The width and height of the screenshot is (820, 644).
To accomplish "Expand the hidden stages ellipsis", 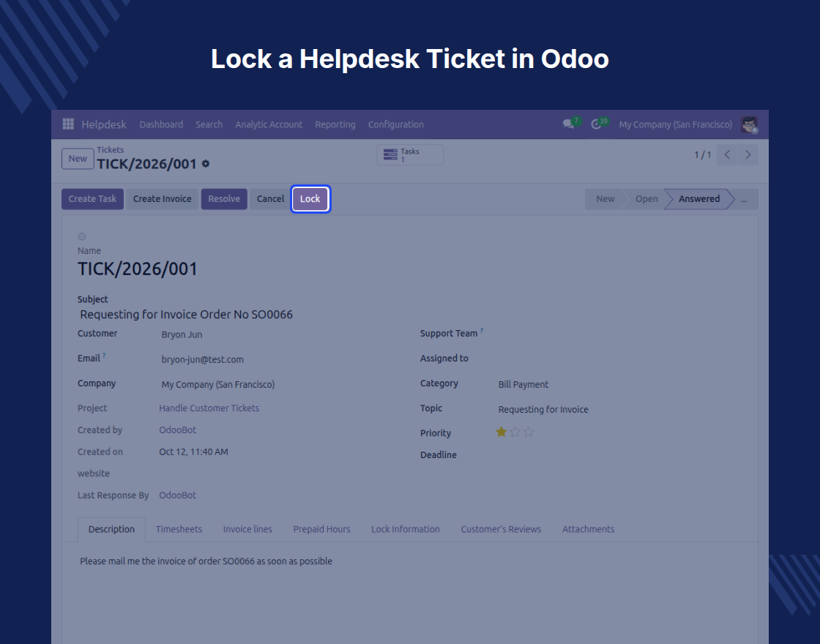I will [744, 199].
